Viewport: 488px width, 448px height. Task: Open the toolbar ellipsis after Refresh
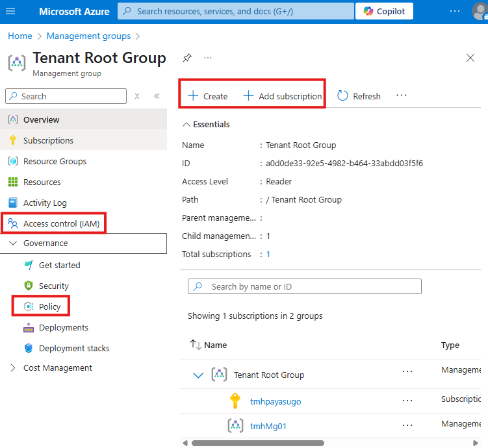coord(401,95)
